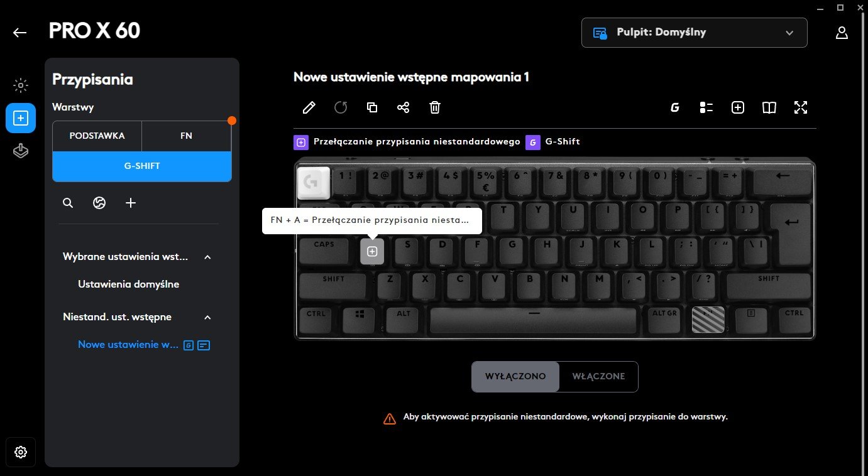The image size is (868, 476).
Task: Open the book guide icon
Action: (769, 107)
